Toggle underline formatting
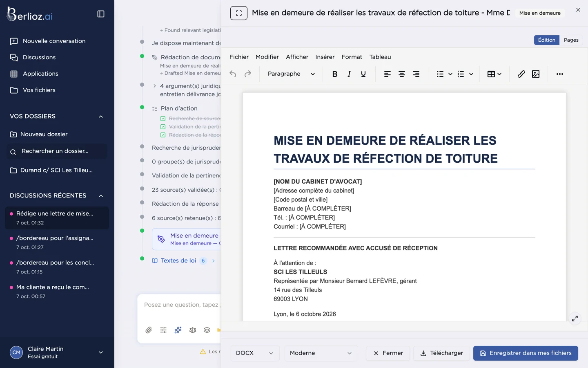Image resolution: width=588 pixels, height=368 pixels. [x=363, y=74]
